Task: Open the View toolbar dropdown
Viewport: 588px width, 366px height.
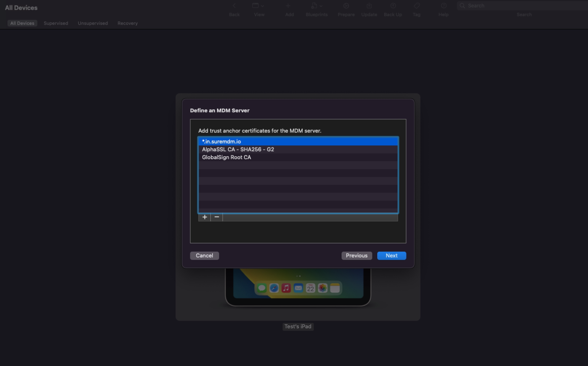Action: 258,6
